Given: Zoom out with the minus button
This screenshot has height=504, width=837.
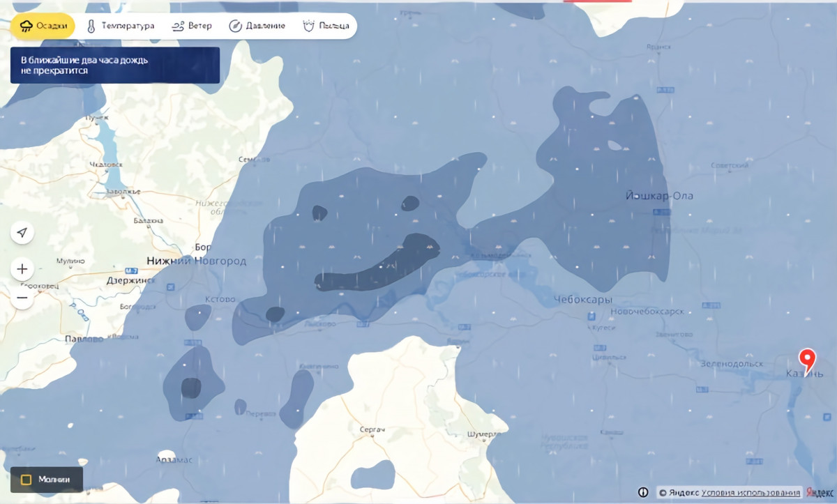Looking at the screenshot, I should pos(22,298).
